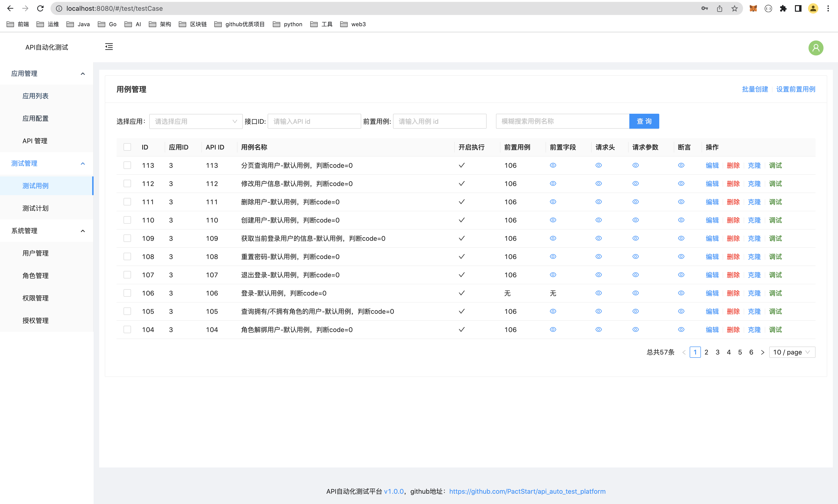Go to pagination page 3
838x504 pixels.
(718, 352)
